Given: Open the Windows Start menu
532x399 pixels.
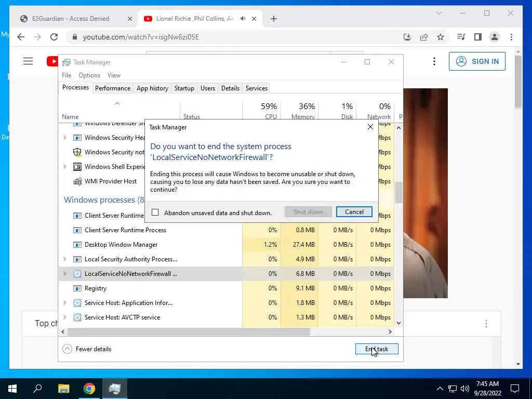Looking at the screenshot, I should click(x=12, y=389).
